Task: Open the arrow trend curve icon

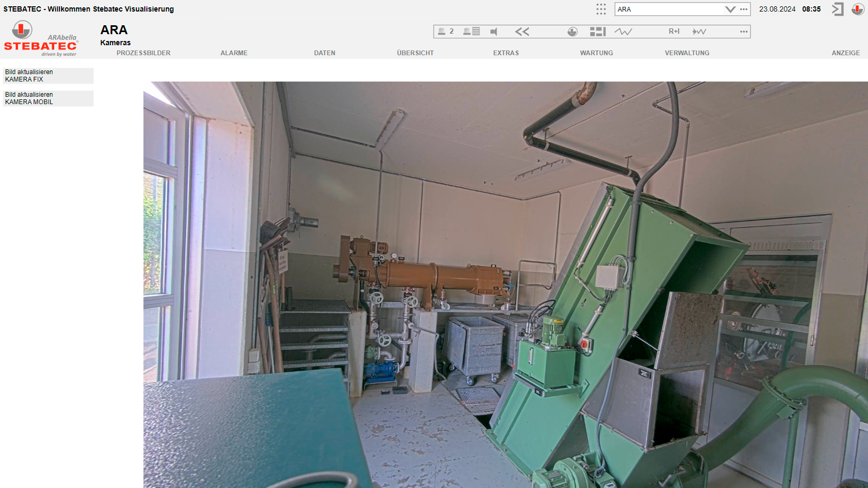Action: pos(699,32)
